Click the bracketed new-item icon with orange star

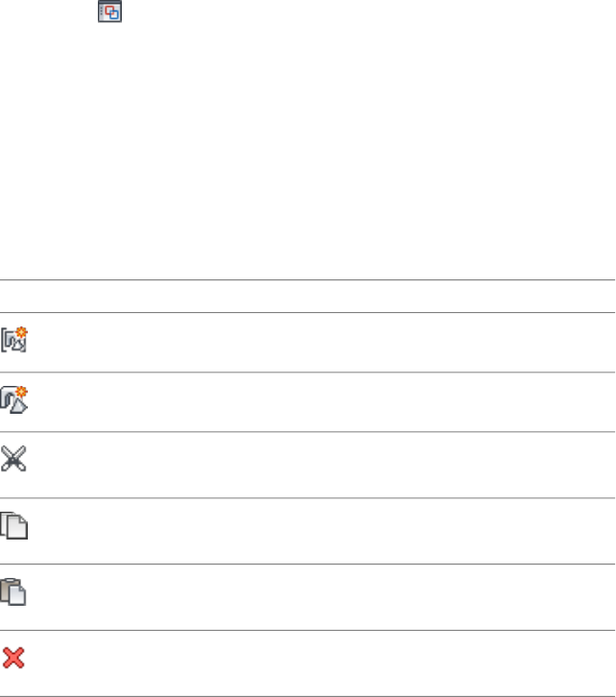point(14,341)
